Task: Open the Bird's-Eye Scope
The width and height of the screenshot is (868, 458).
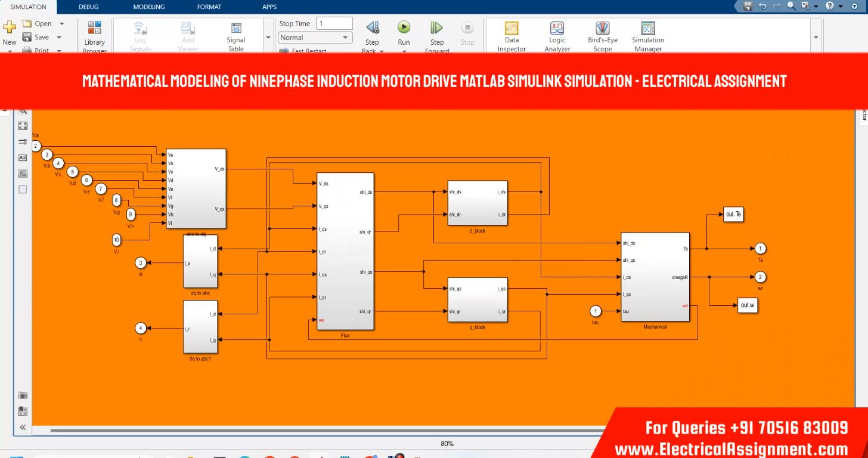Action: coord(602,30)
